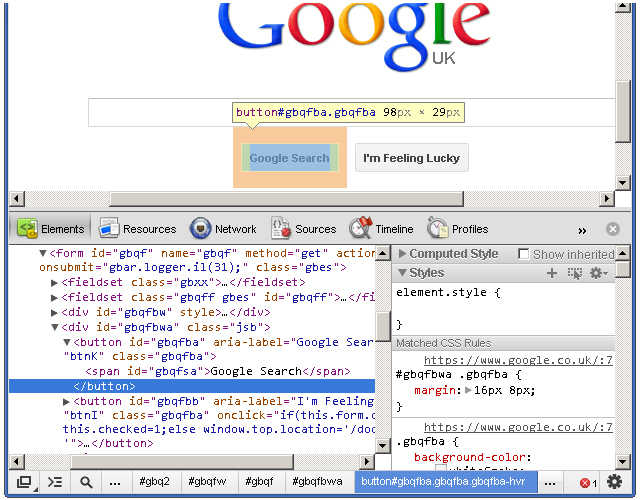Click the page horizontal scrollbar right arrow
This screenshot has width=640, height=500.
click(x=607, y=198)
